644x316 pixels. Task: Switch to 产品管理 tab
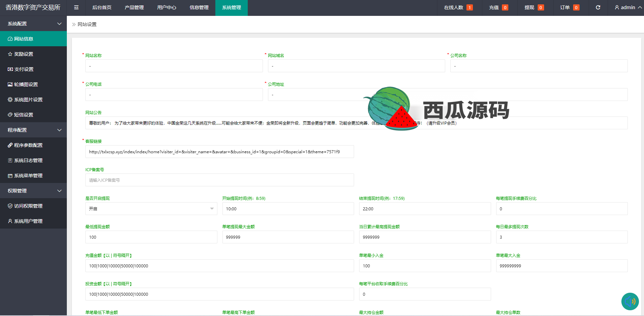click(134, 7)
